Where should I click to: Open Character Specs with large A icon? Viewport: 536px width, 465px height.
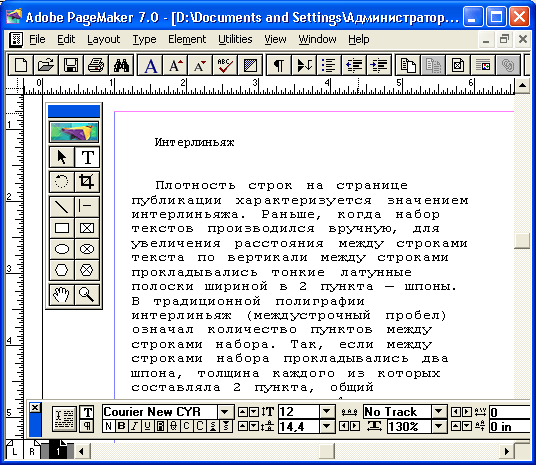click(150, 65)
